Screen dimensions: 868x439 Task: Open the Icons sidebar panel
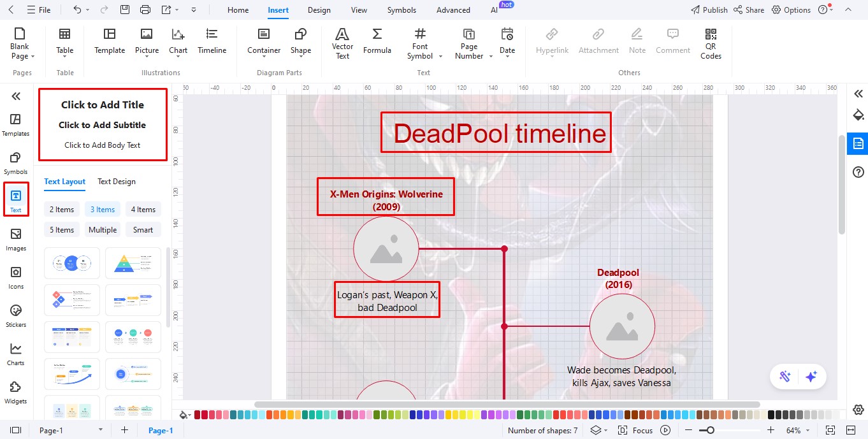click(x=16, y=278)
